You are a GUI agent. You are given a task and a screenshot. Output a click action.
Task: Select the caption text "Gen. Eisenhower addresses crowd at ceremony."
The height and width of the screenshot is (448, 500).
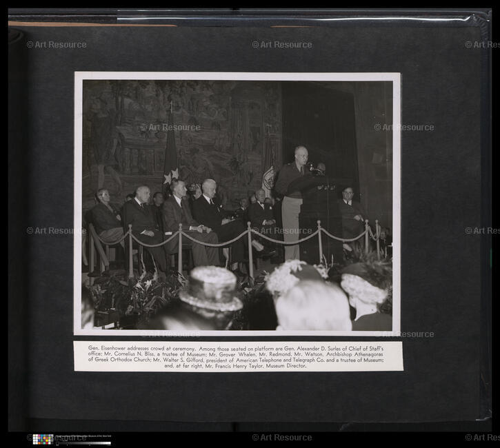pos(142,349)
